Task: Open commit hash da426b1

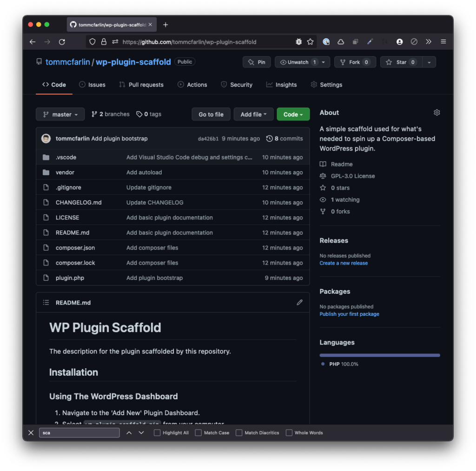Action: pos(208,139)
